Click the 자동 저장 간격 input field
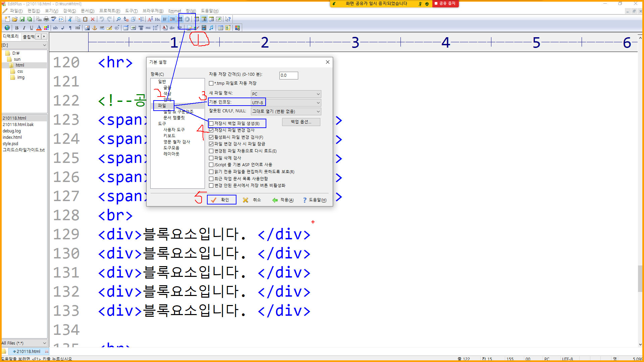Viewport: 644px width, 362px height. point(288,75)
